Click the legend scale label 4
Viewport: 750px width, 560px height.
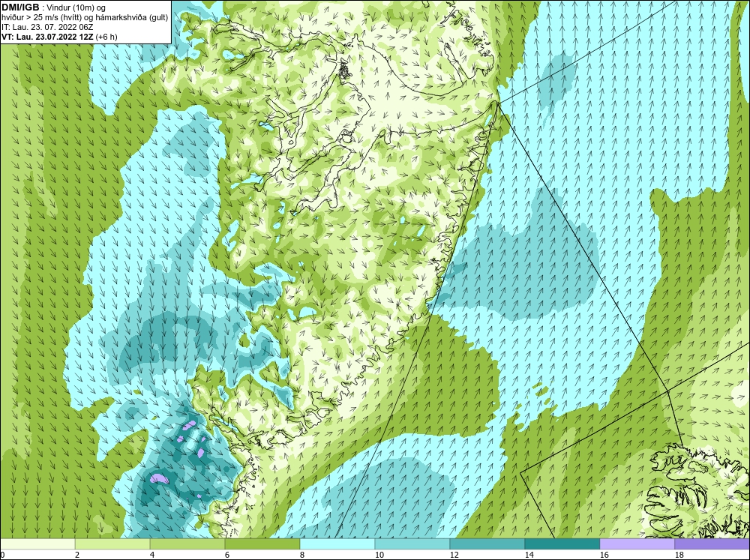151,555
